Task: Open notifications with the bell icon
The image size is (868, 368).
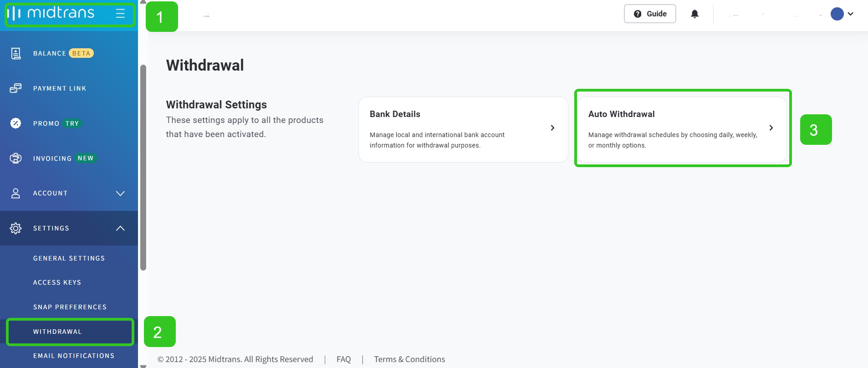Action: point(694,14)
